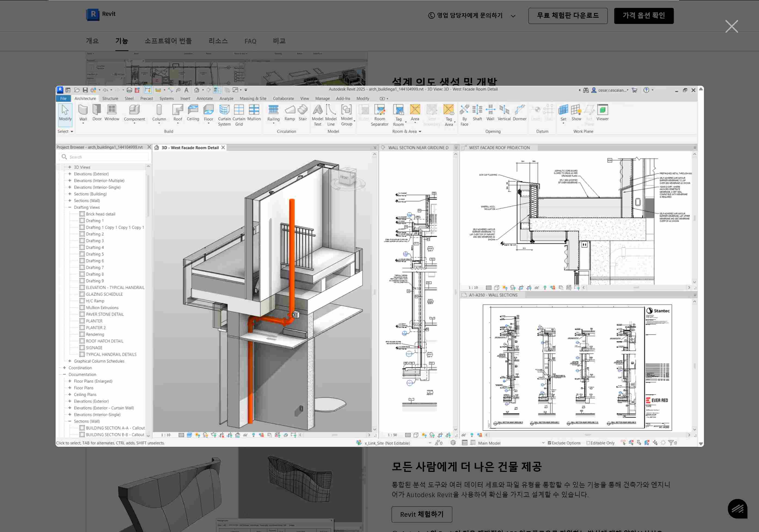
Task: Expand Graphical Column Schedules node
Action: click(x=70, y=361)
